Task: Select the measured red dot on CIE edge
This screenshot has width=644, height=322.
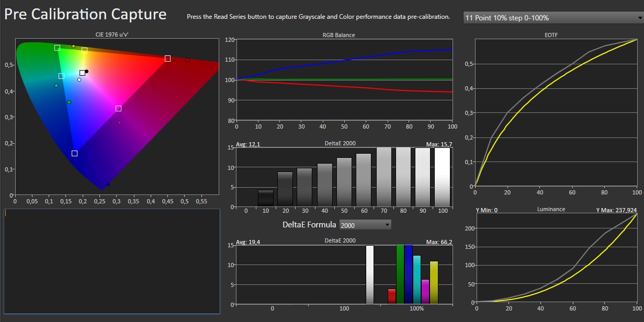Action: click(x=187, y=60)
